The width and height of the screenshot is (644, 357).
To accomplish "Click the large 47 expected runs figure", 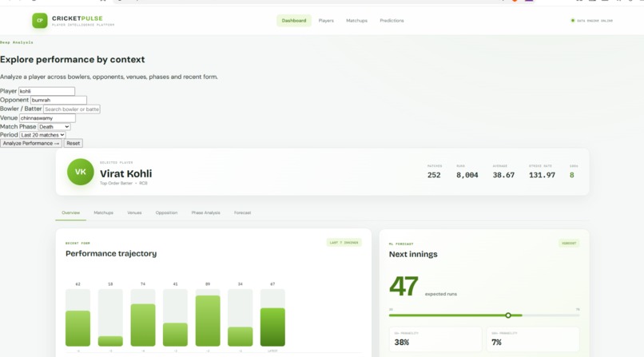I will [403, 286].
